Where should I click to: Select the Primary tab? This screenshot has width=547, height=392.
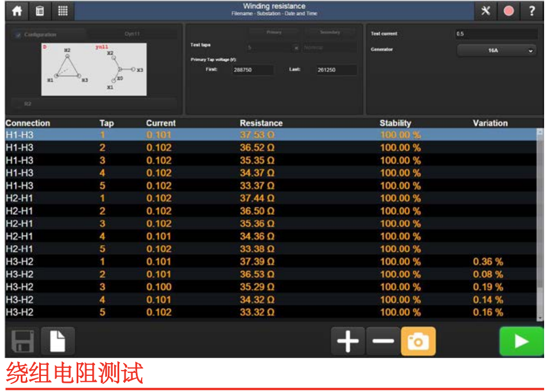click(274, 33)
